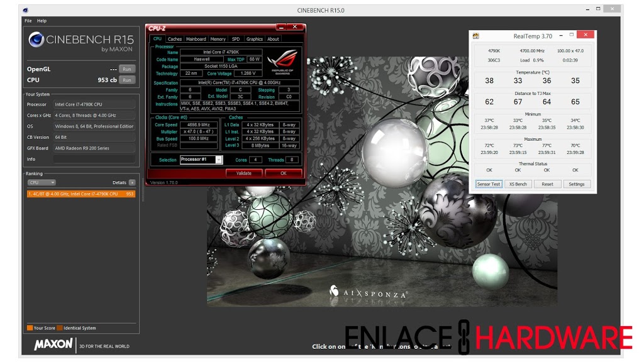Maximize the RealTemp window
The width and height of the screenshot is (644, 362).
click(x=571, y=35)
